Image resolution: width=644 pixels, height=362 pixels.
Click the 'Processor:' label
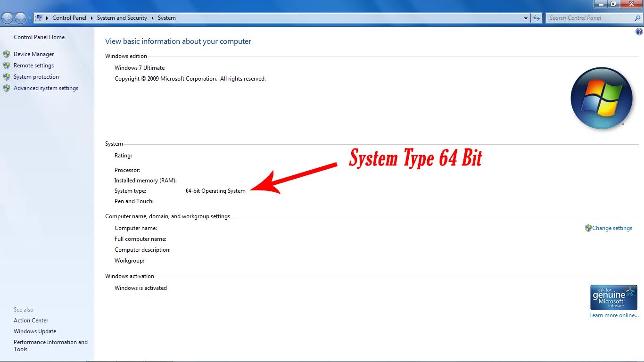127,170
